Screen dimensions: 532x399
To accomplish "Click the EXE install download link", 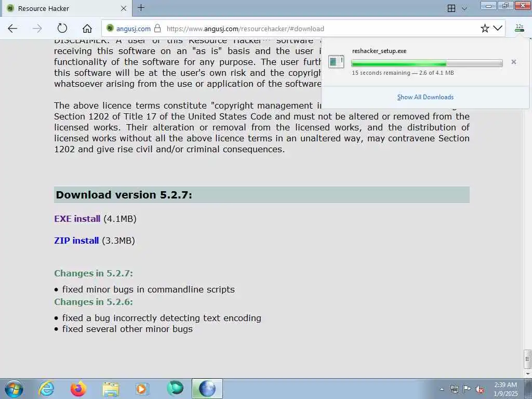I will 77,219.
